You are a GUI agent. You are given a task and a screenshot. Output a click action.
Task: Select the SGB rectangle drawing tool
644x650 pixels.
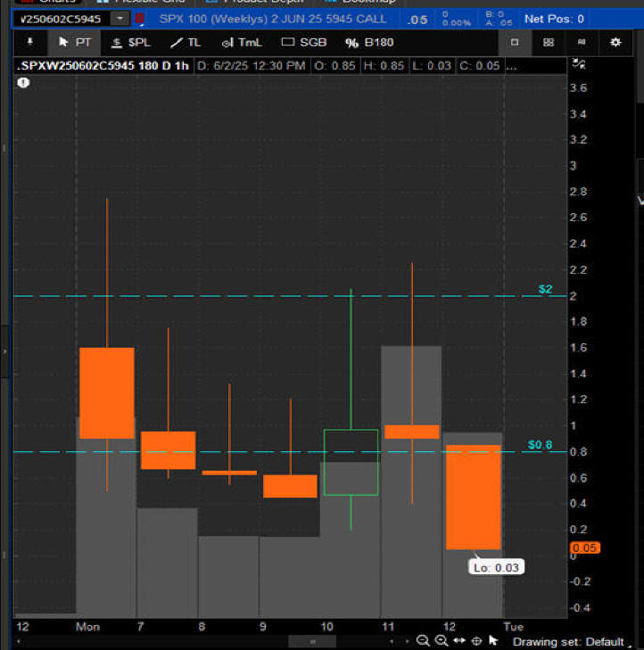[x=303, y=42]
